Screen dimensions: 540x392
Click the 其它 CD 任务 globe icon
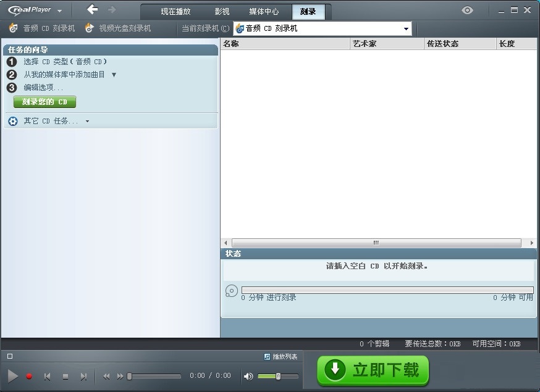12,121
